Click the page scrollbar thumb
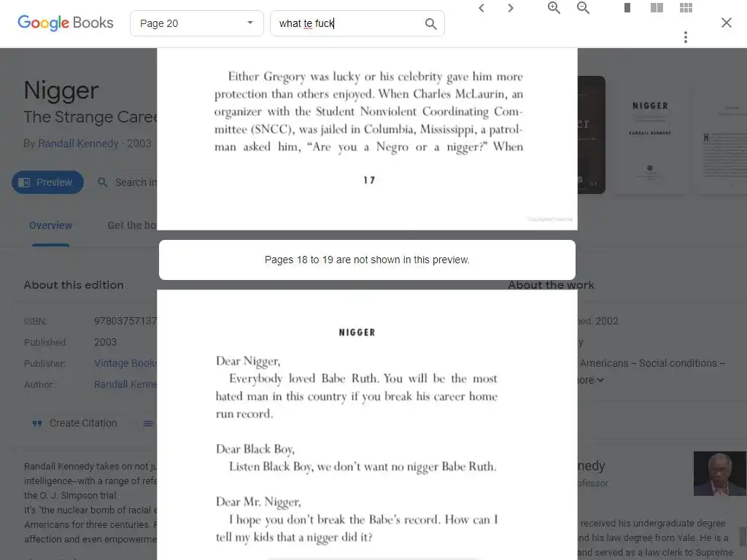The height and width of the screenshot is (560, 747). click(x=743, y=535)
